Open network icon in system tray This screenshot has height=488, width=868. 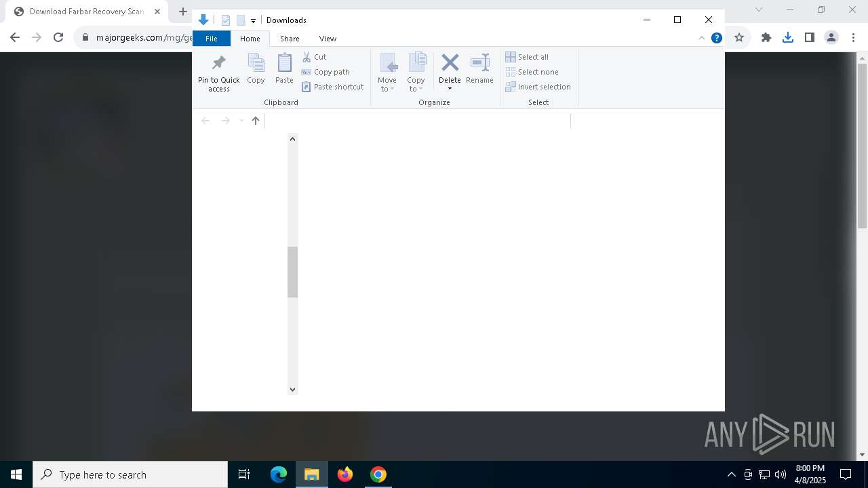(x=764, y=474)
